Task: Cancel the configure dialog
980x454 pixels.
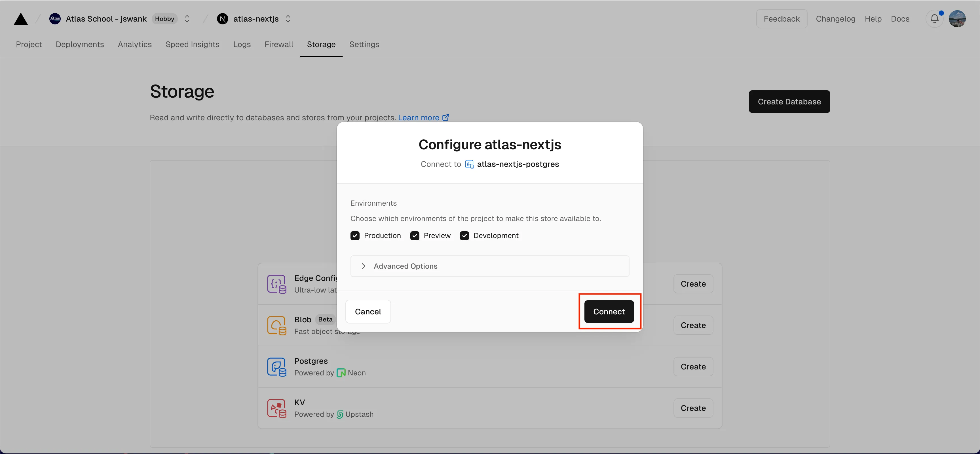Action: pos(368,312)
